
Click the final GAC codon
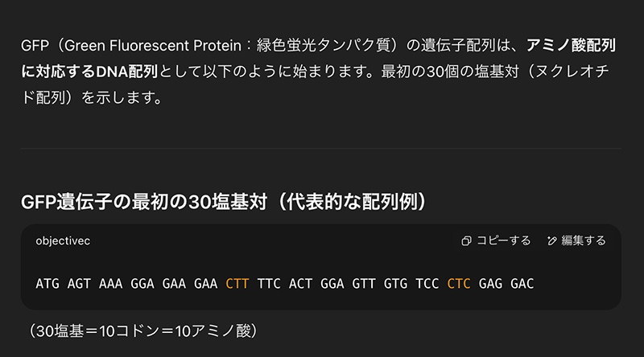[522, 284]
